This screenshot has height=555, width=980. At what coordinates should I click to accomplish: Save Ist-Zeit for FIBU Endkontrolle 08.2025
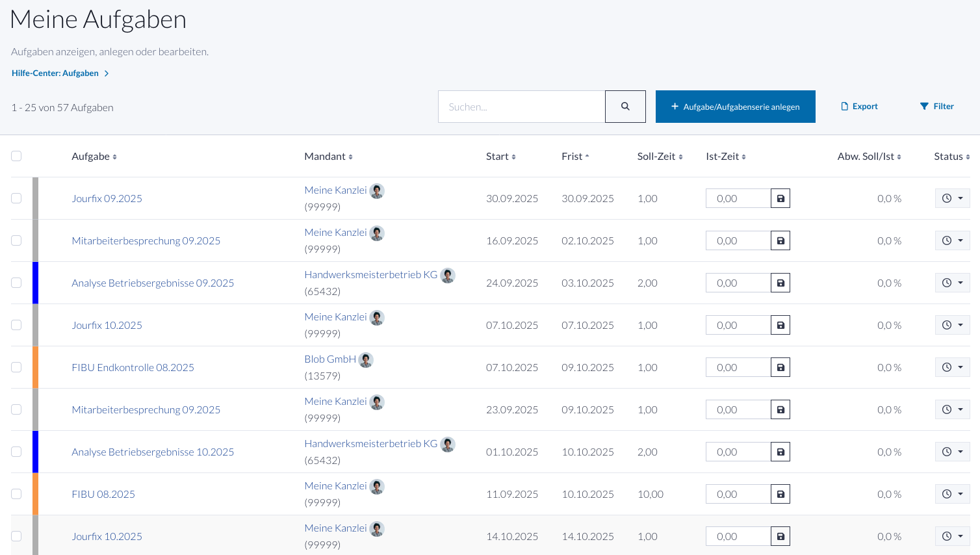pos(780,367)
